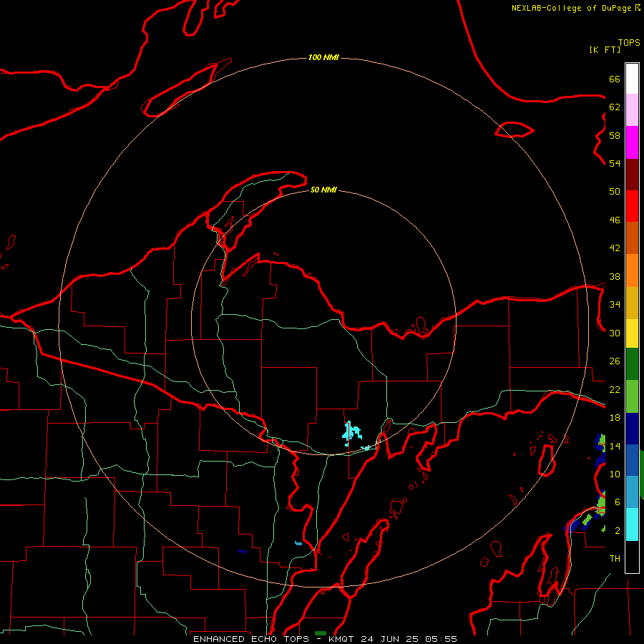Click legend value 42
This screenshot has height=644, width=644.
tap(615, 248)
